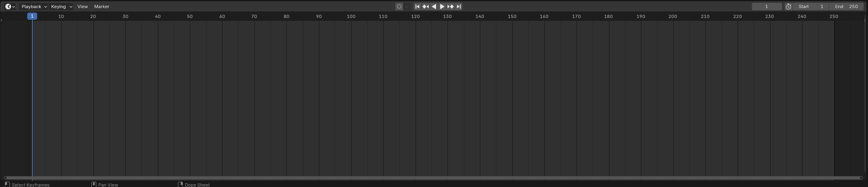Open the View menu
Viewport: 868px width, 187px height.
pyautogui.click(x=82, y=7)
